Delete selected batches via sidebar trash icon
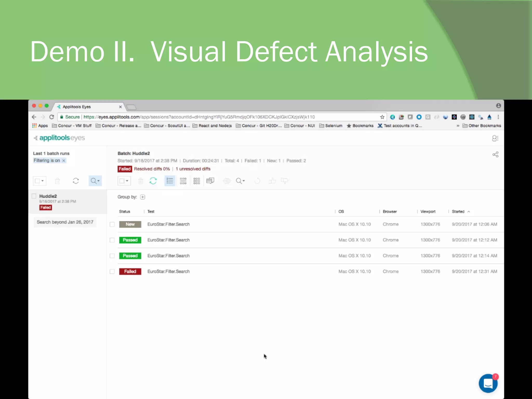The image size is (532, 399). tap(57, 181)
